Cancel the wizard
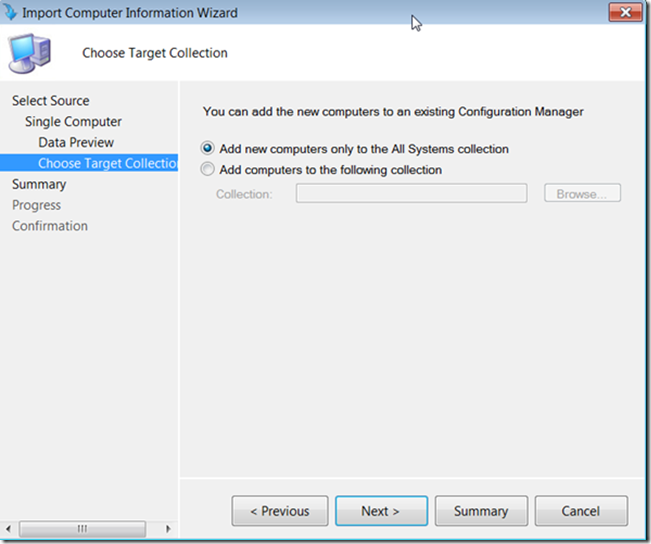Screen dimensions: 651x544 coord(581,511)
